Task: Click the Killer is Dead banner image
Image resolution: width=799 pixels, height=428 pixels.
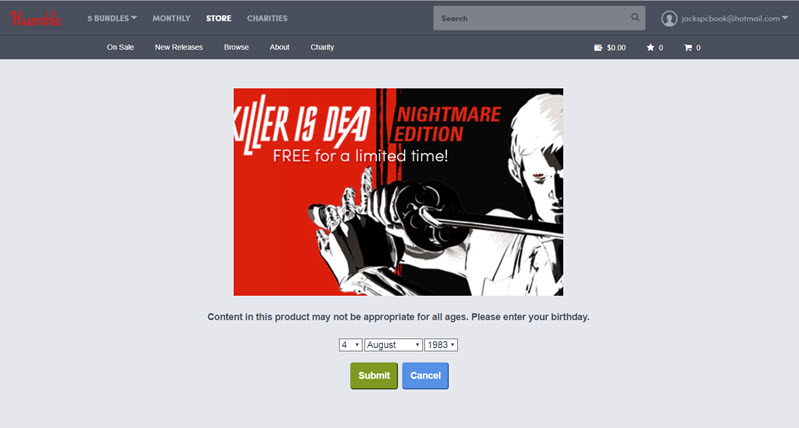Action: coord(398,192)
